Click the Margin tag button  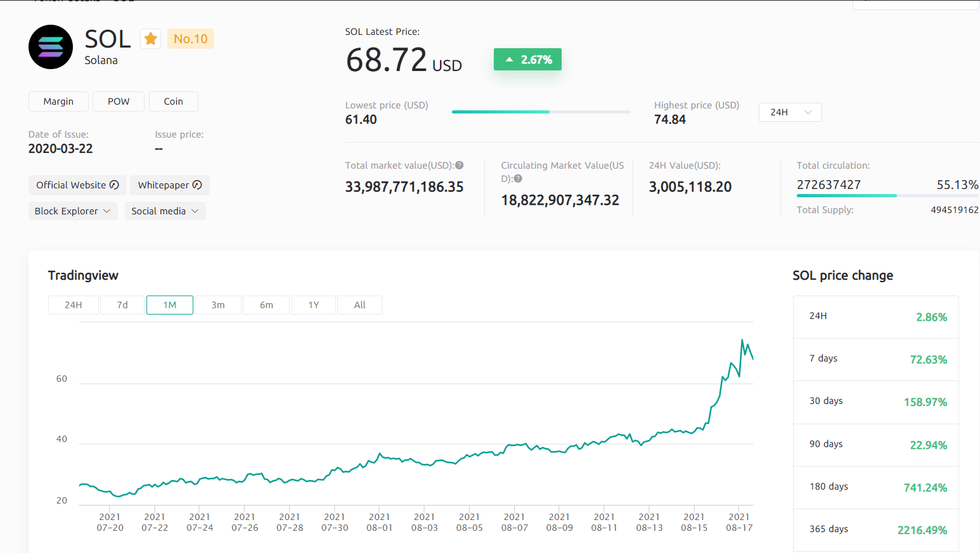coord(58,101)
